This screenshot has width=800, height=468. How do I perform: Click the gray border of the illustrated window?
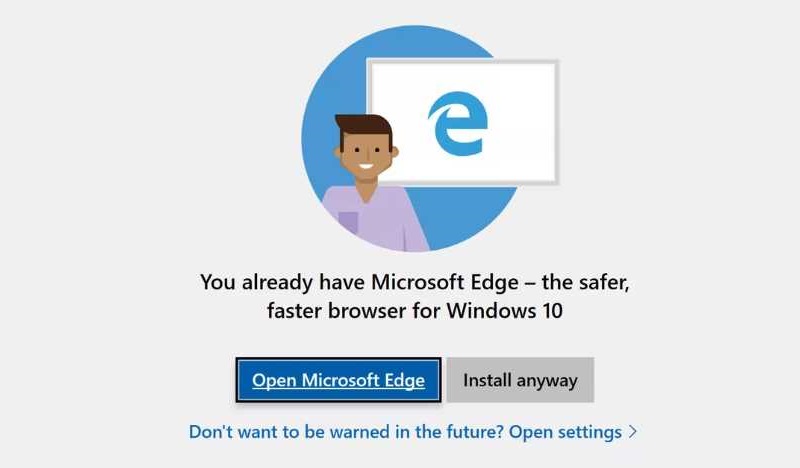(x=463, y=62)
